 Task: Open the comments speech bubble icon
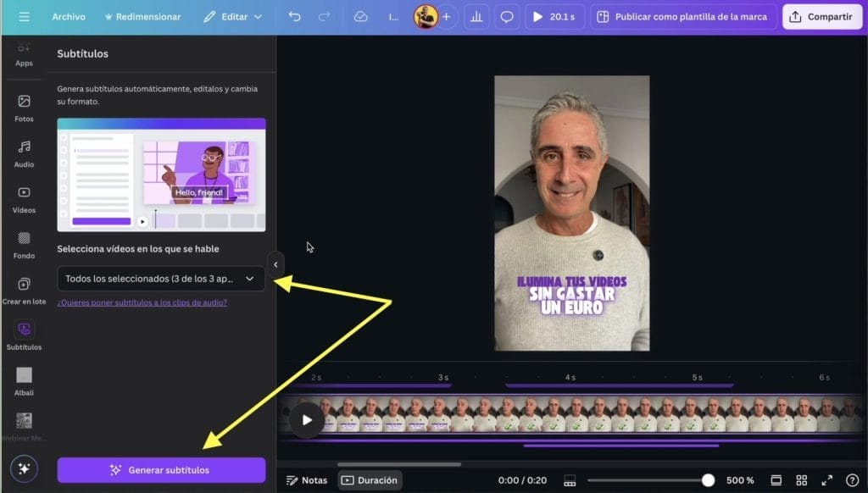point(507,17)
